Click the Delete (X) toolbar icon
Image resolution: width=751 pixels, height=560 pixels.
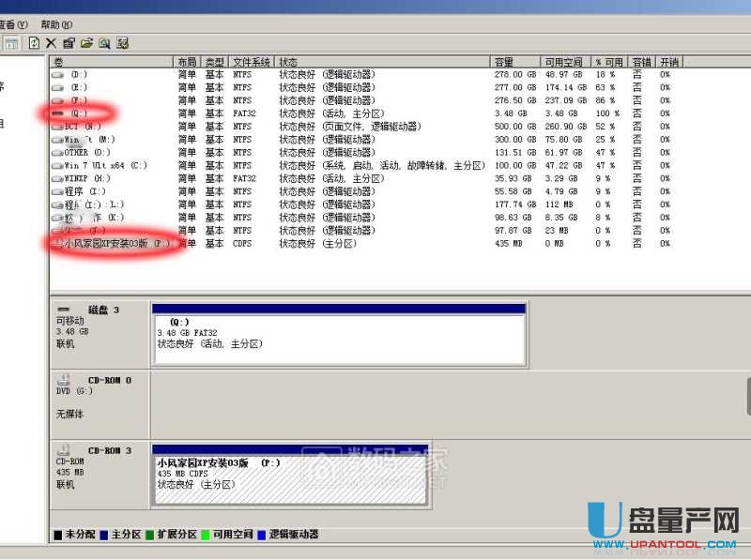52,43
